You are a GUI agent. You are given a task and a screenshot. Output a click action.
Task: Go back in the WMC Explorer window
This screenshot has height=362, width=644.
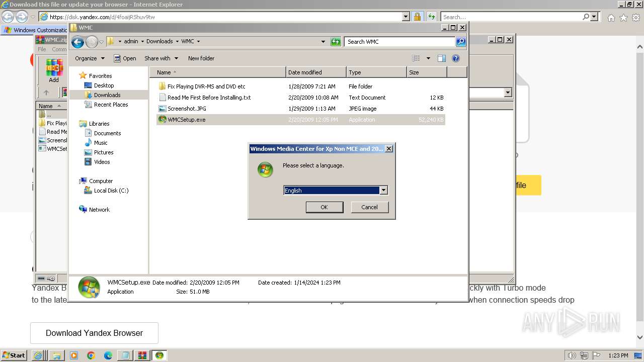(x=77, y=42)
